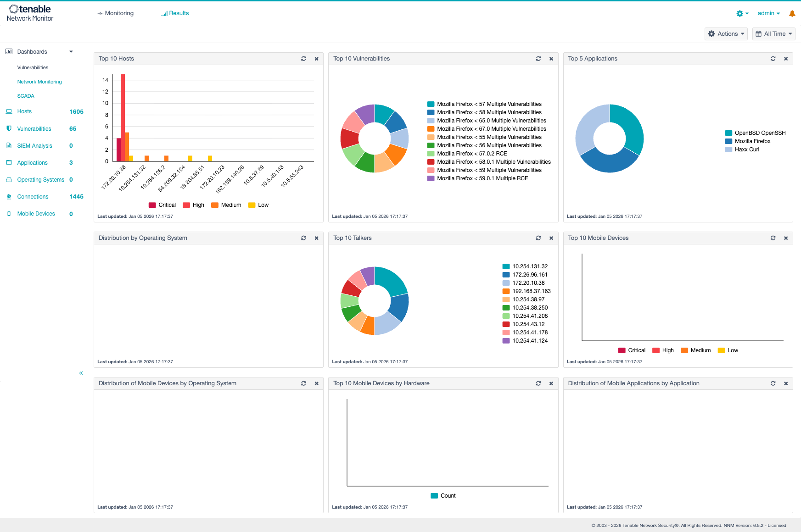Refresh the Top 10 Talkers panel
The height and width of the screenshot is (532, 801).
[x=538, y=238]
